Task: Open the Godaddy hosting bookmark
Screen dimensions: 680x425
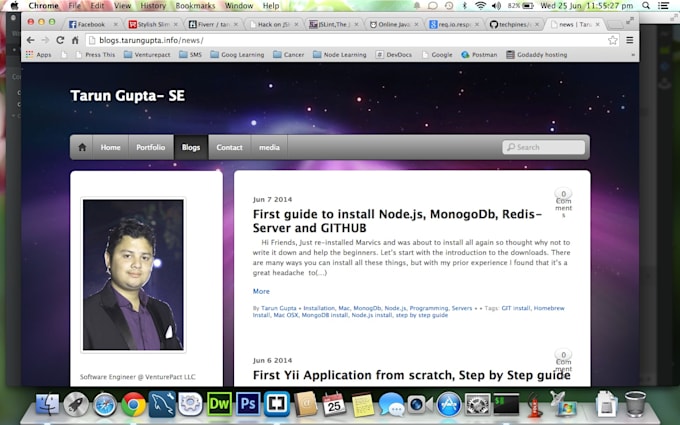Action: pos(536,55)
